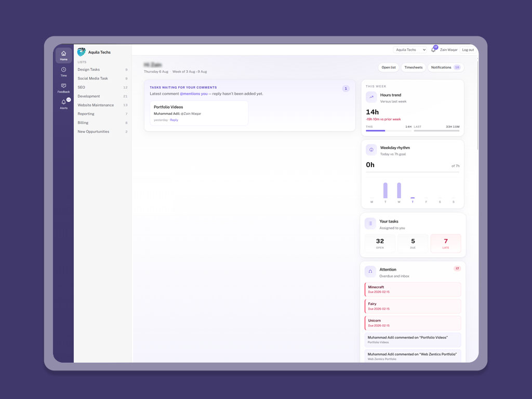Click the page vertical scrollbar

(x=478, y=104)
